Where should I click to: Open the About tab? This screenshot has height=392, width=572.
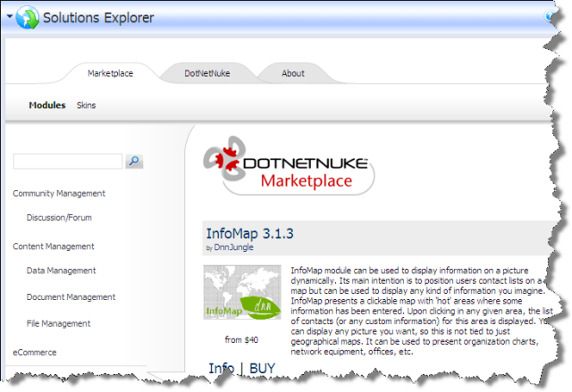[293, 73]
